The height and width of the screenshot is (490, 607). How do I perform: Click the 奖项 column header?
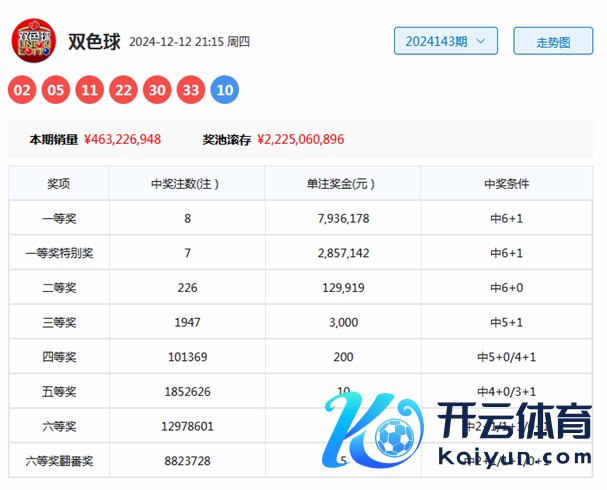coord(58,184)
